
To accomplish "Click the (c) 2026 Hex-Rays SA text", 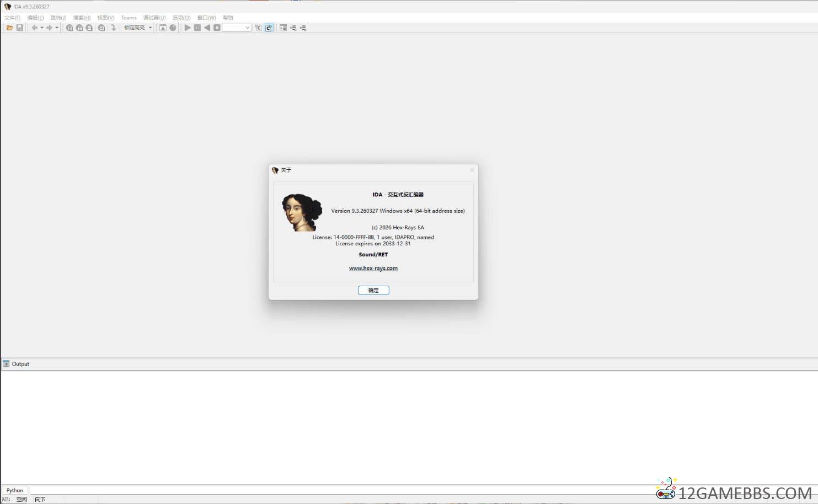I will [398, 228].
